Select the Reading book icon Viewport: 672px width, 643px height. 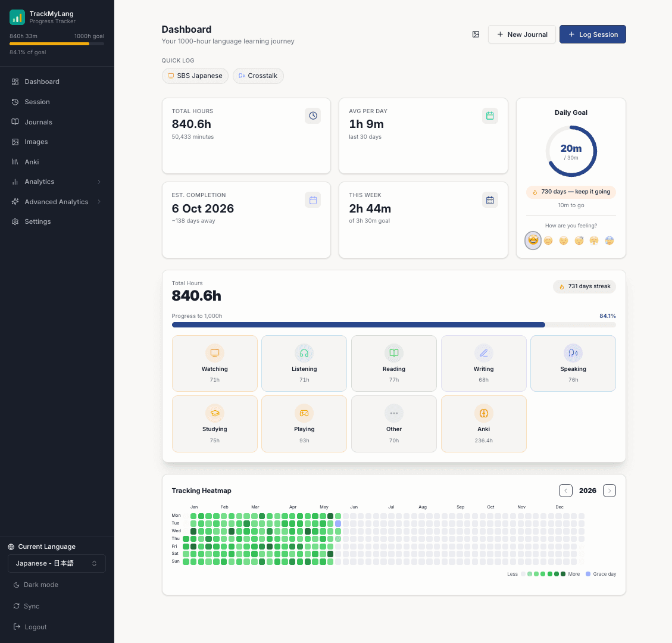[394, 353]
